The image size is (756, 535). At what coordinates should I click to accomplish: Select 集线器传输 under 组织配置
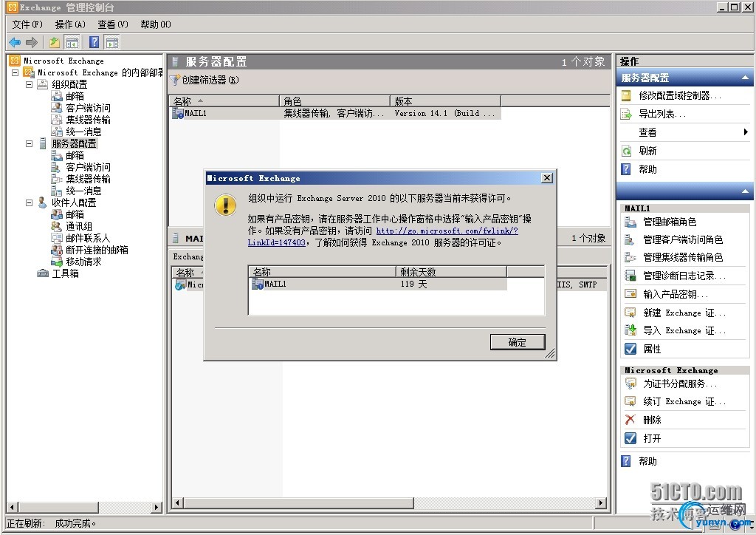coord(89,120)
